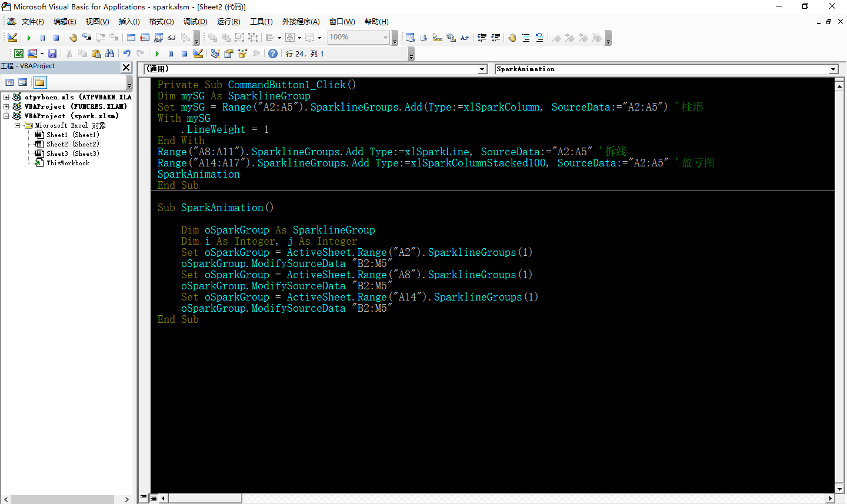Click the Find binoculars icon
847x504 pixels.
(110, 54)
